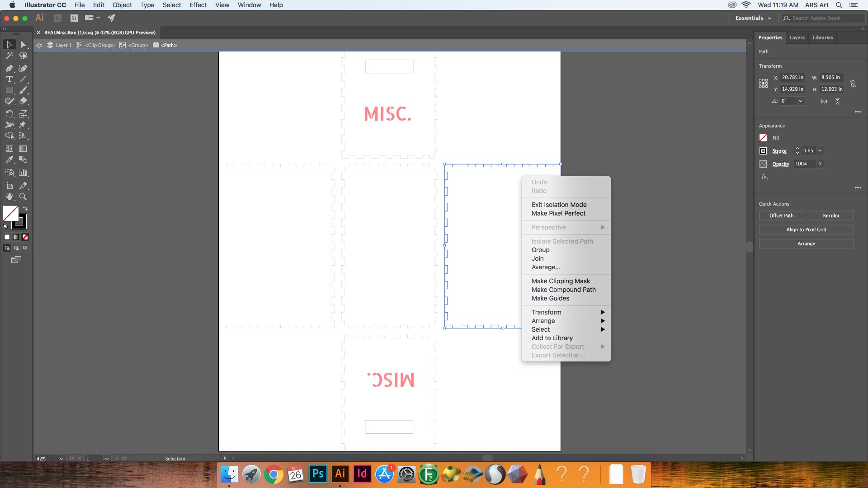Select the Direct Selection tool
868x488 pixels.
23,45
